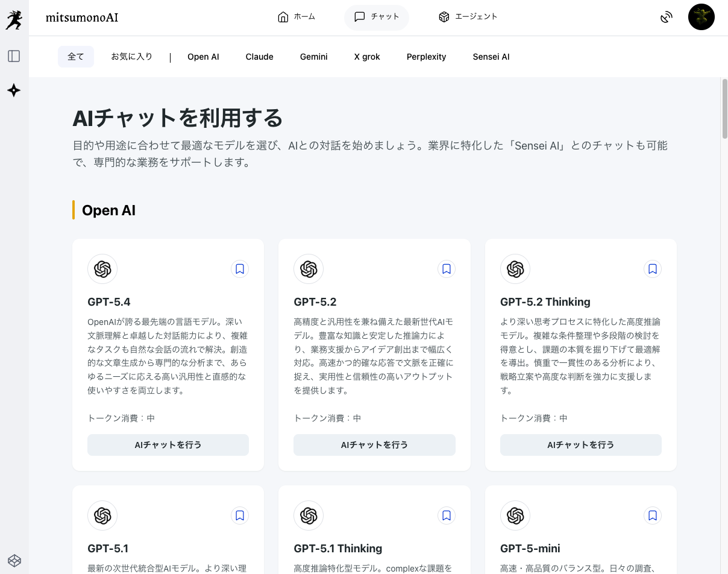Open the チャット section
Viewport: 728px width, 574px height.
click(377, 17)
